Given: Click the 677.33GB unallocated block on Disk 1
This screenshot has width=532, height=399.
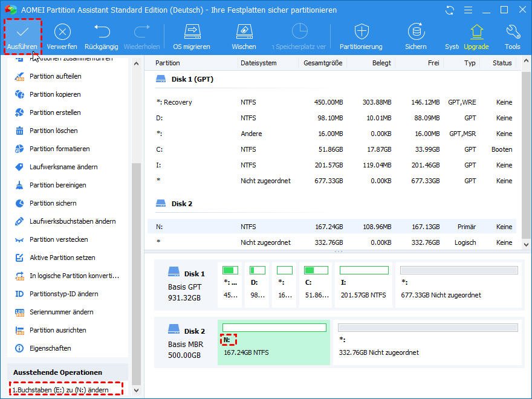Looking at the screenshot, I should tap(458, 285).
